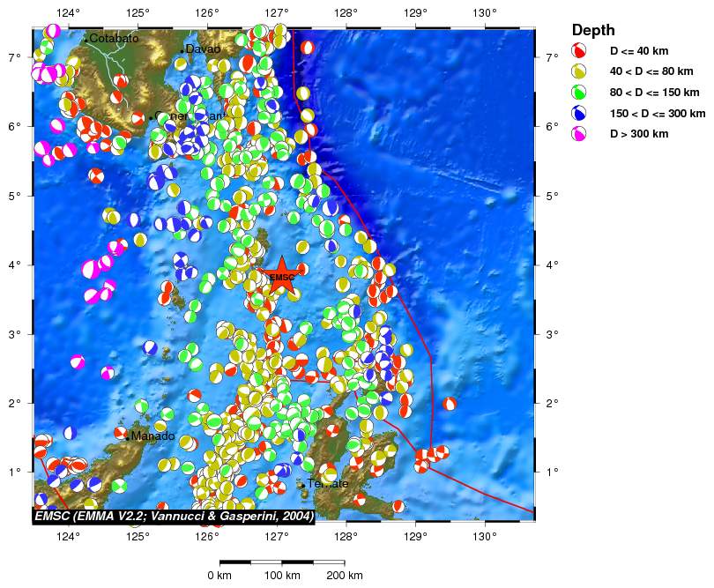714x588 pixels.
Task: Click the red shallow-depth legend beachball
Action: [x=581, y=50]
